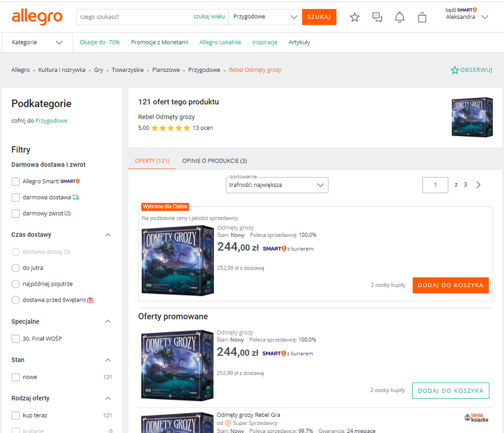Select the do jutra radio button

16,268
